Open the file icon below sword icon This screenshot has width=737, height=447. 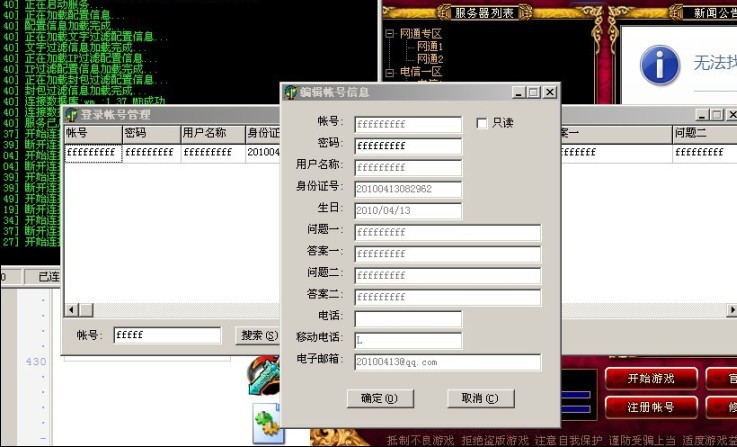pos(268,424)
